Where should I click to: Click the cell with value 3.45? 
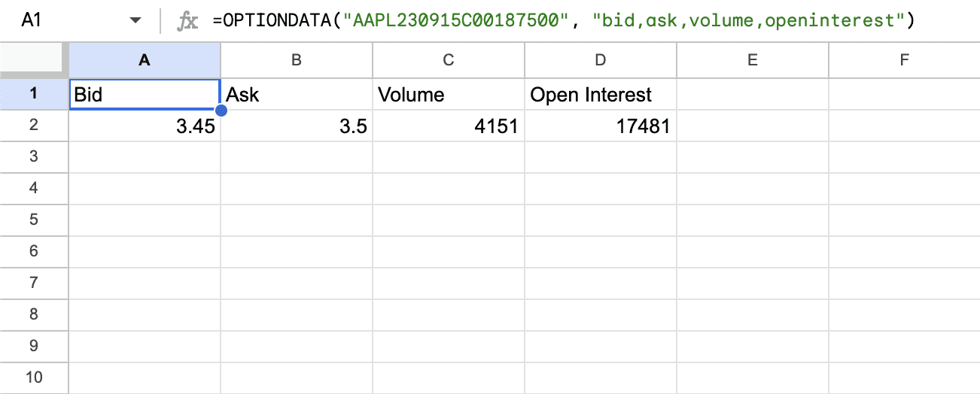(x=145, y=126)
